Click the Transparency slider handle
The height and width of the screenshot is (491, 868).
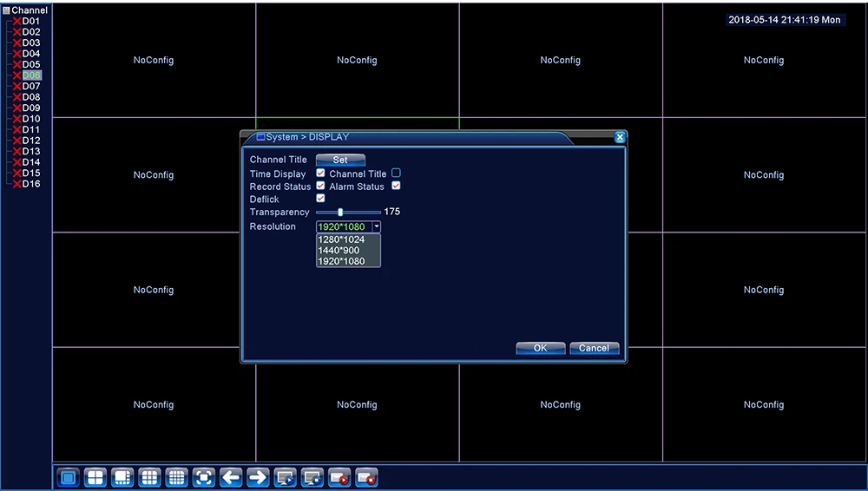click(x=340, y=212)
